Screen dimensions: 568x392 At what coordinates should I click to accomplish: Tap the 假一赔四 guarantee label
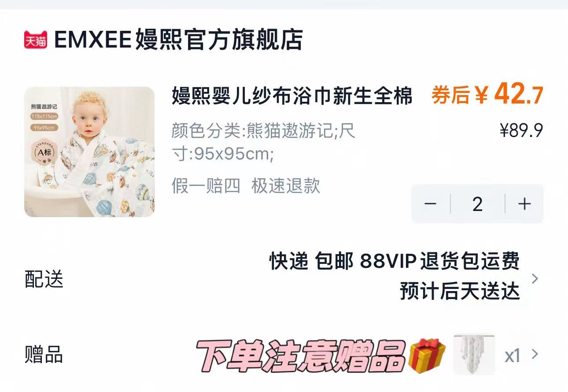tap(206, 186)
